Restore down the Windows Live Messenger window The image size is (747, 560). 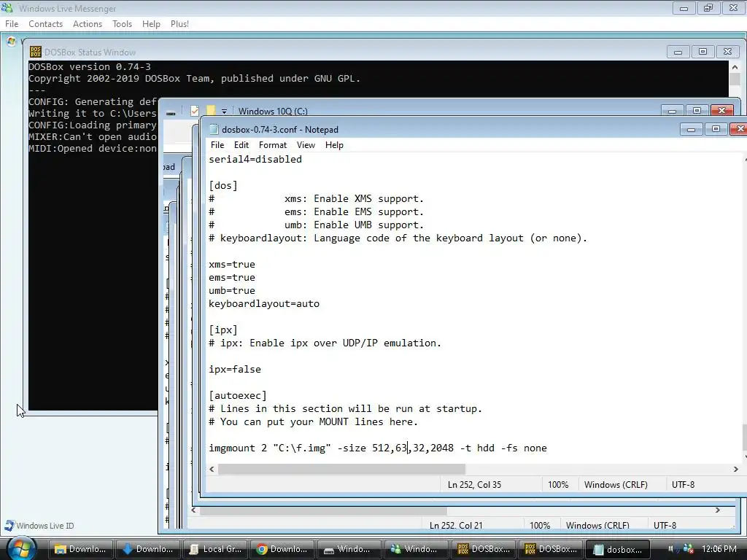[x=708, y=8]
